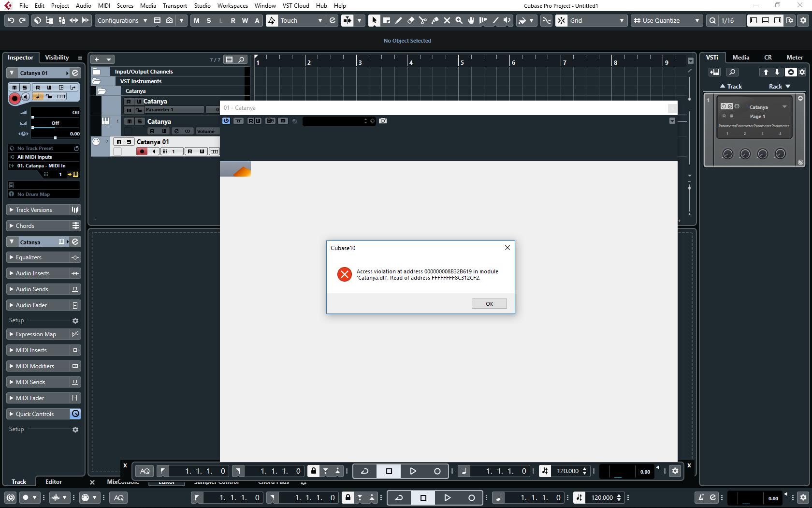Click the Stop button in floating transport
Viewport: 812px width, 508px height.
(389, 471)
